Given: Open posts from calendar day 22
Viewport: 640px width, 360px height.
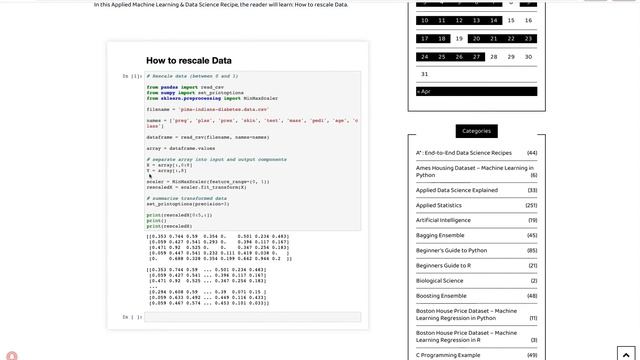Looking at the screenshot, I should click(x=511, y=39).
